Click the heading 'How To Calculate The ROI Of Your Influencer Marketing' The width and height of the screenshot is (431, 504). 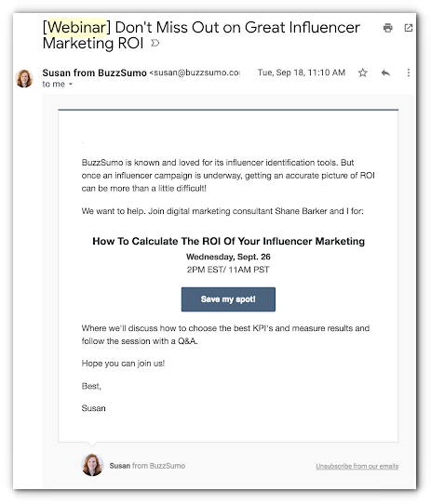(229, 241)
